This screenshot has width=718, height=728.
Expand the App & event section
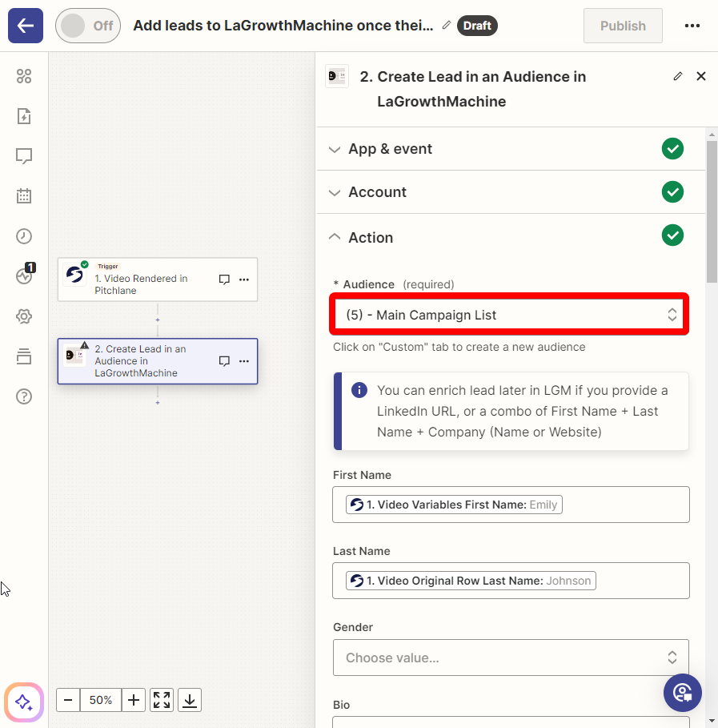(511, 149)
